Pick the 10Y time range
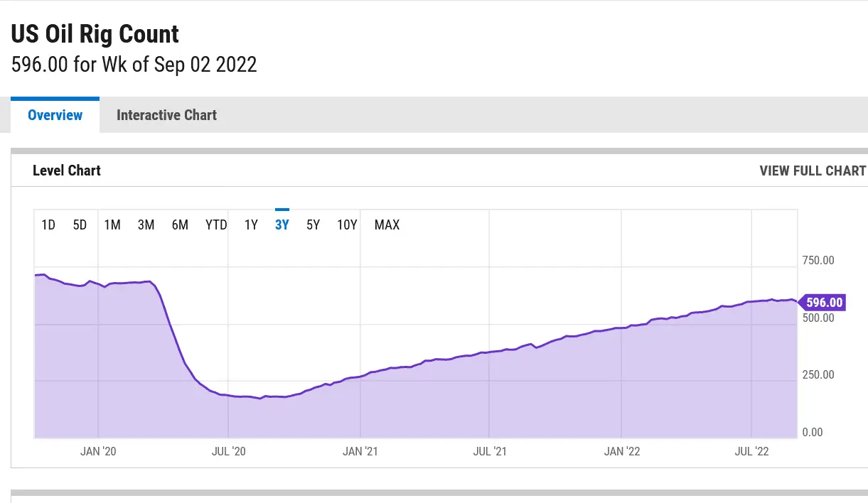Viewport: 868px width, 503px height. coord(347,225)
